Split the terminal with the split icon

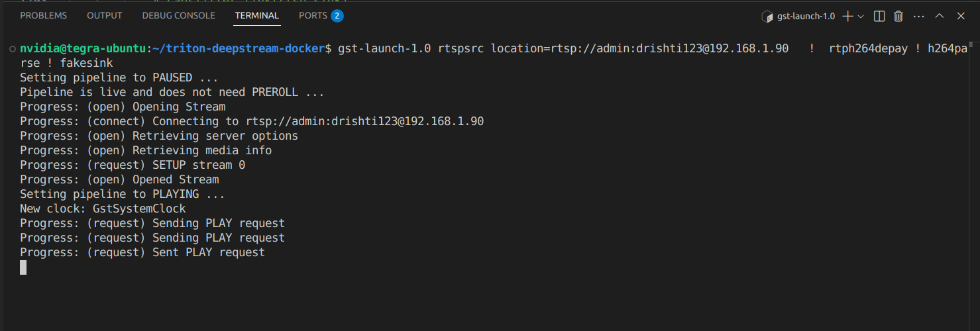pos(879,16)
